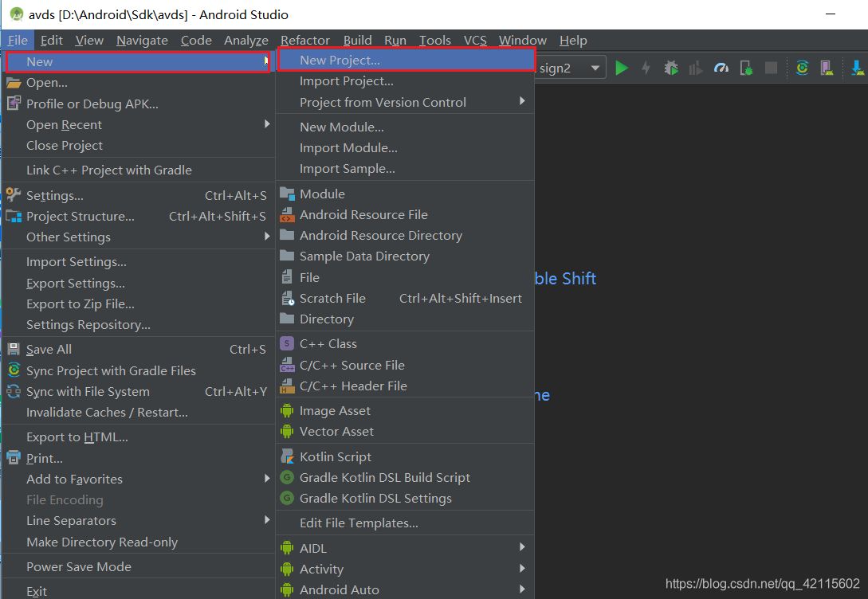
Task: Choose Import Sample... menu entry
Action: click(x=405, y=169)
